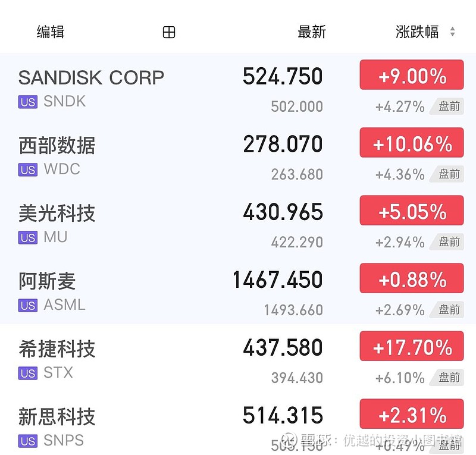Click the US market badge beside WDC
476x455 pixels.
[28, 170]
